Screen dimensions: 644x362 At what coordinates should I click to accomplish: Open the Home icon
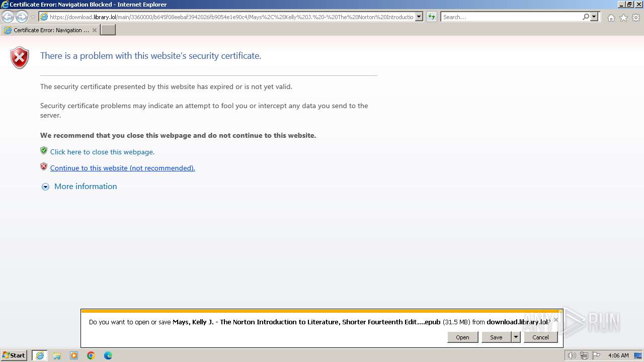pos(611,18)
